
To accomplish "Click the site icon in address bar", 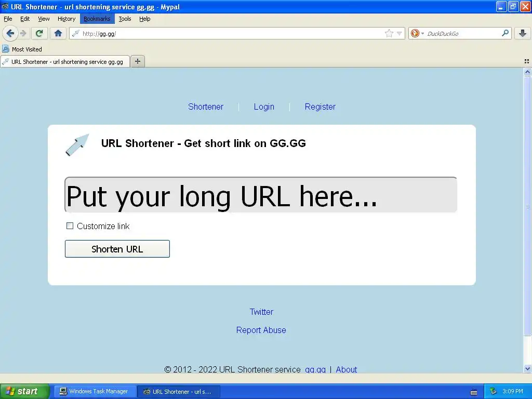I will (x=76, y=33).
